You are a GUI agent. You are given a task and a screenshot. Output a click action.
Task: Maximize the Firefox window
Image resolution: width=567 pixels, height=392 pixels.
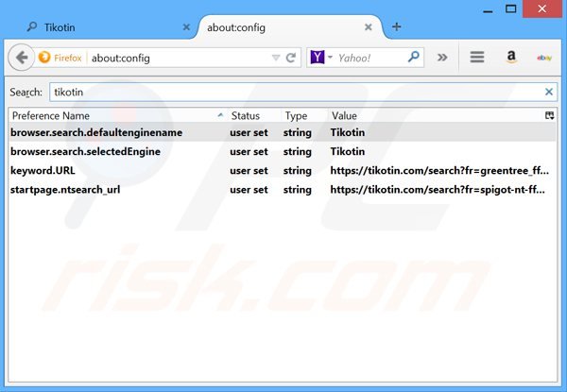(x=510, y=9)
